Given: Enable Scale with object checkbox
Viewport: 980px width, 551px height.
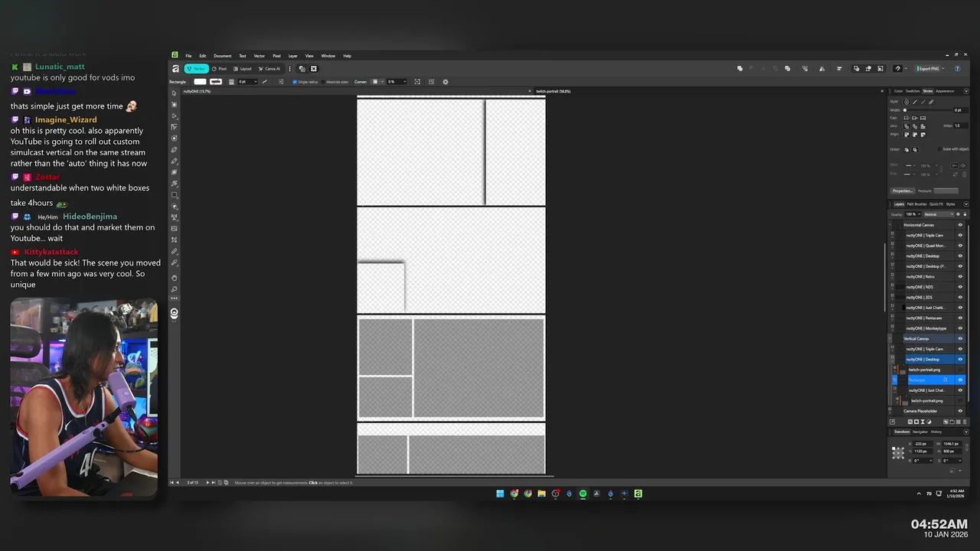Looking at the screenshot, I should [939, 149].
